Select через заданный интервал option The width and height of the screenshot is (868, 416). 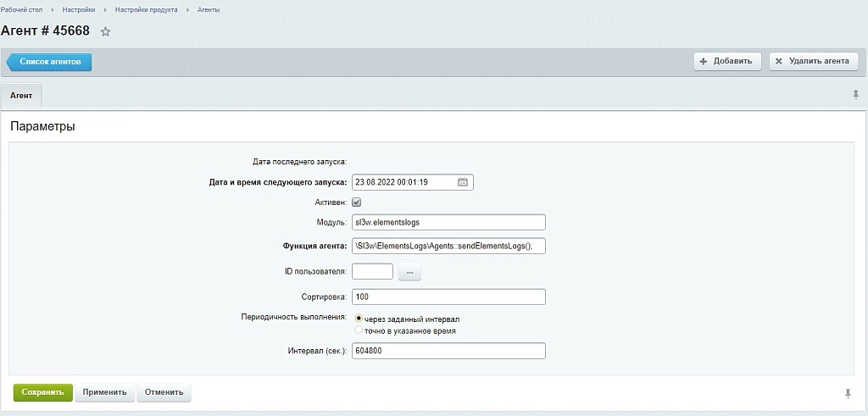coord(359,319)
